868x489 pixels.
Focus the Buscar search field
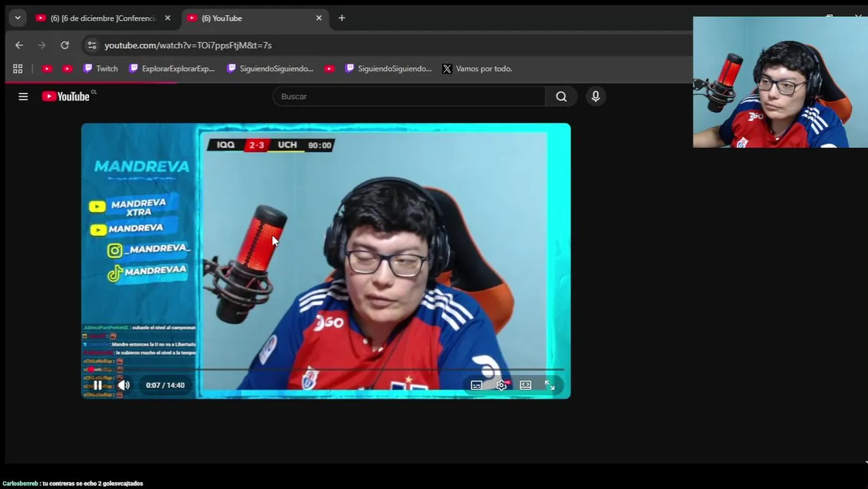point(409,96)
